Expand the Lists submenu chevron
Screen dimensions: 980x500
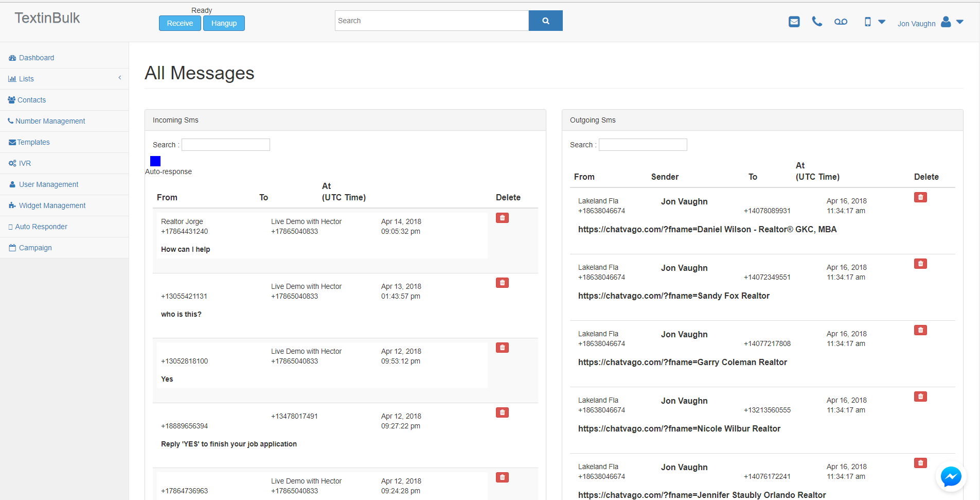(120, 78)
